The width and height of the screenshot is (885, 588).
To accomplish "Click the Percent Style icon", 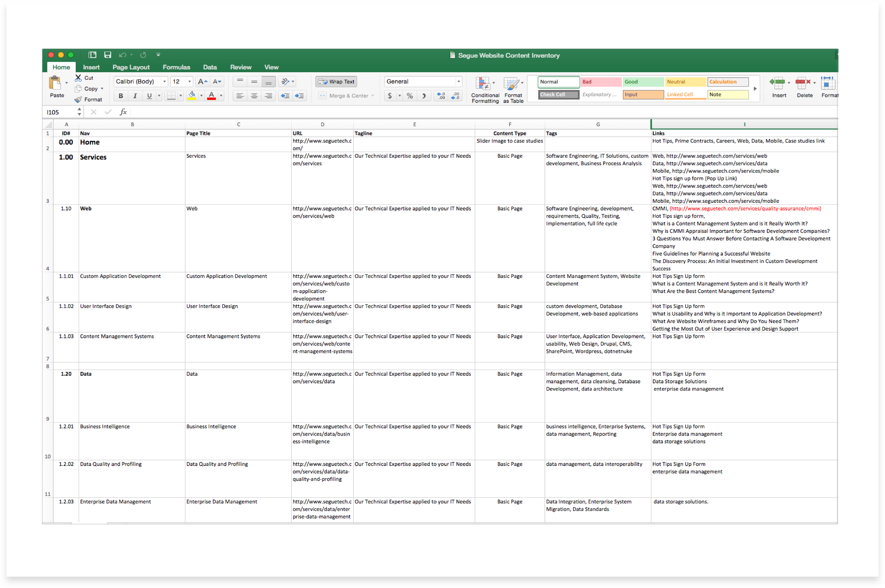I will [410, 96].
